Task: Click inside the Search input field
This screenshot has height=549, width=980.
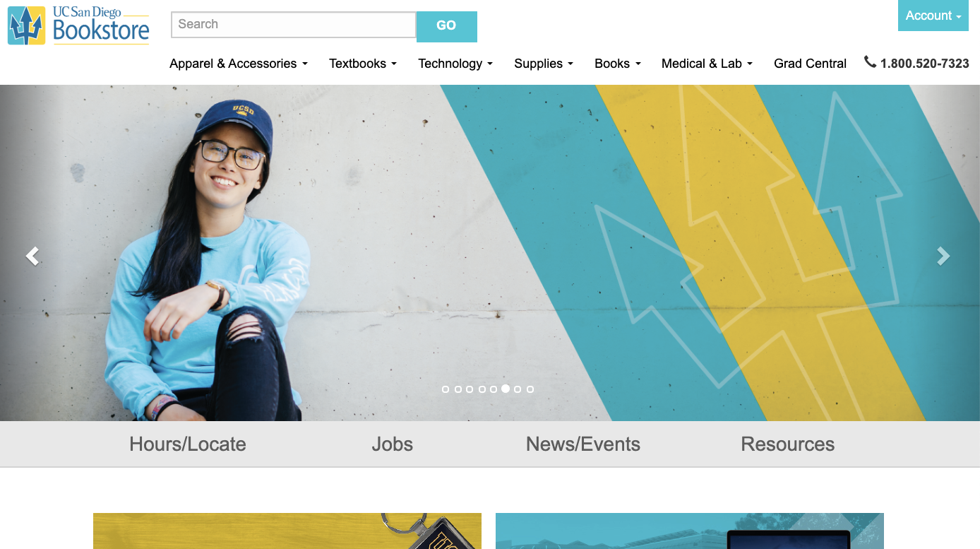Action: point(294,25)
